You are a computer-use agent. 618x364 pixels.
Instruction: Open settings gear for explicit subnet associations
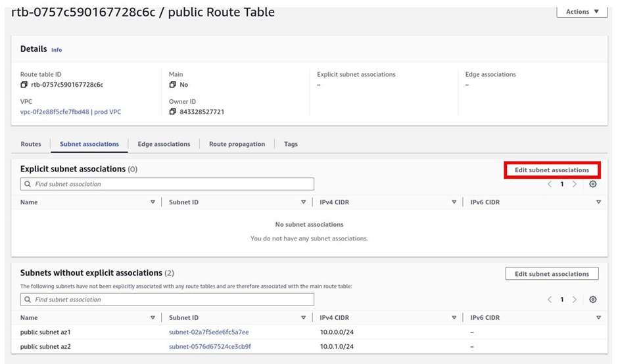(x=593, y=184)
